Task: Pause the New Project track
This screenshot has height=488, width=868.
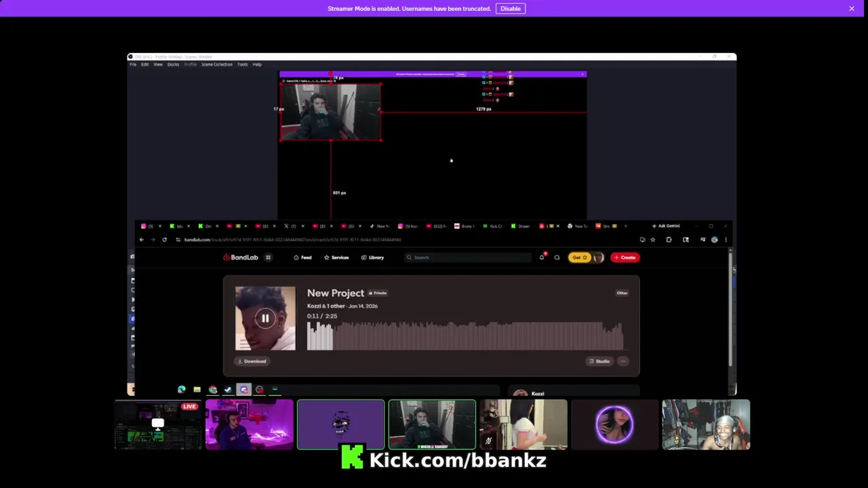Action: [x=265, y=318]
